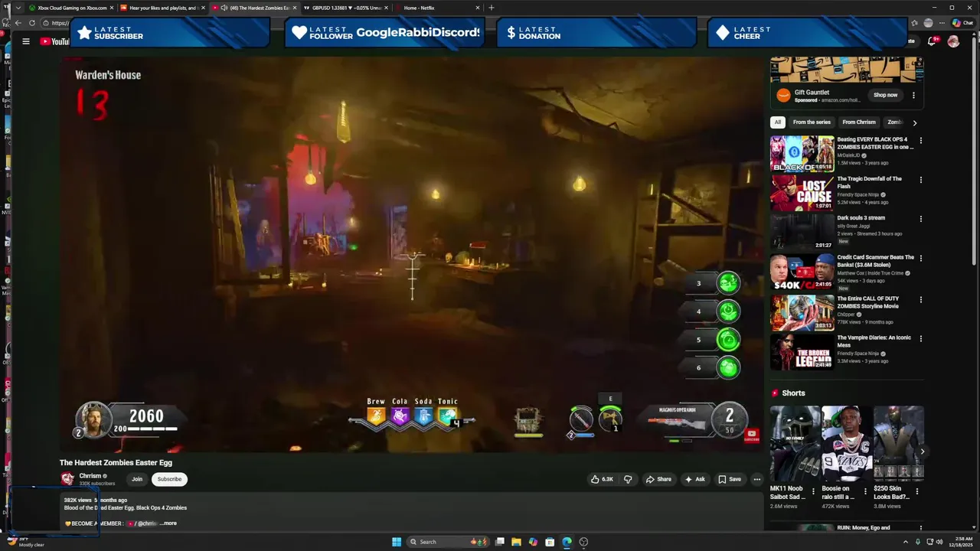Play Dark souls 3 stream thumbnail
This screenshot has width=980, height=551.
tap(802, 232)
